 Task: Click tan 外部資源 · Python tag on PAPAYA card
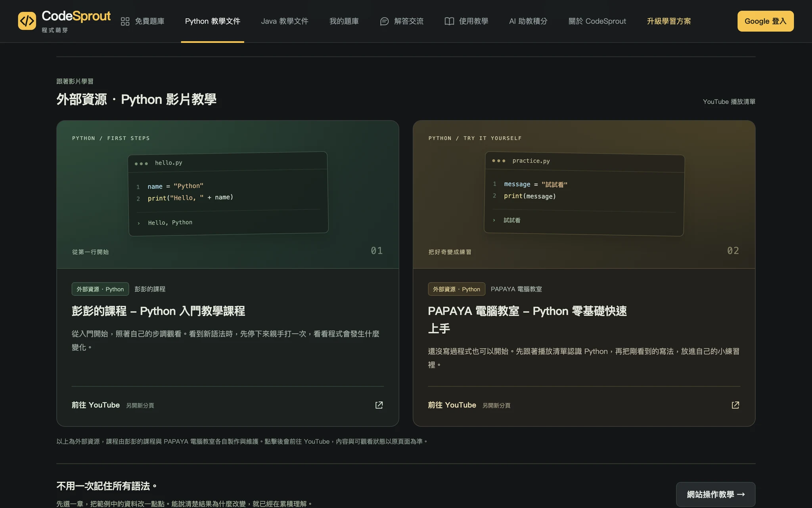[x=457, y=289]
